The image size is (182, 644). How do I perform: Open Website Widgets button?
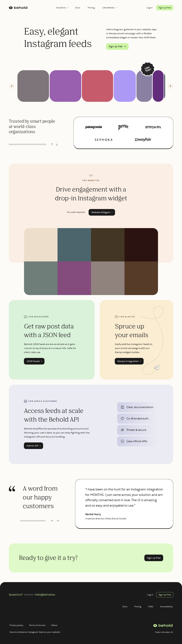[x=102, y=212]
